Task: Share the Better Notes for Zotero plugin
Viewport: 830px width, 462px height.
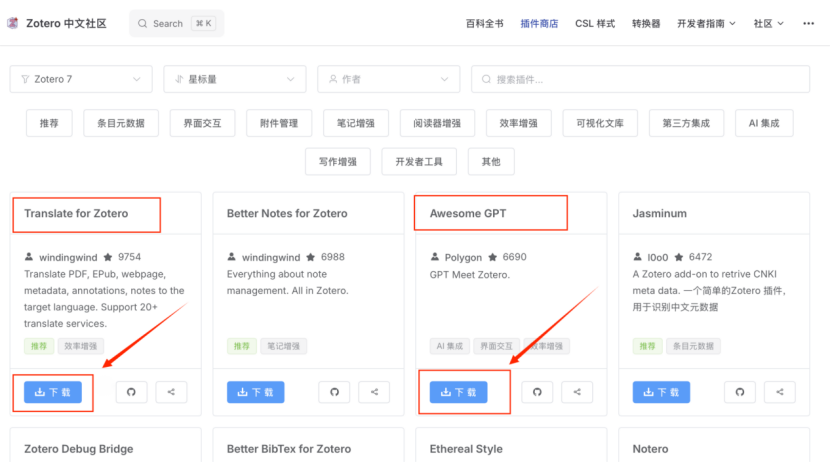Action: click(x=374, y=392)
